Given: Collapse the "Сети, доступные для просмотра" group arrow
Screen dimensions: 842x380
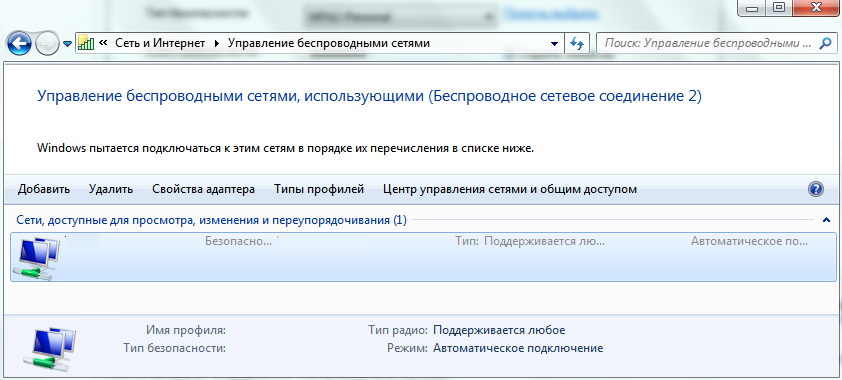Looking at the screenshot, I should [x=826, y=220].
